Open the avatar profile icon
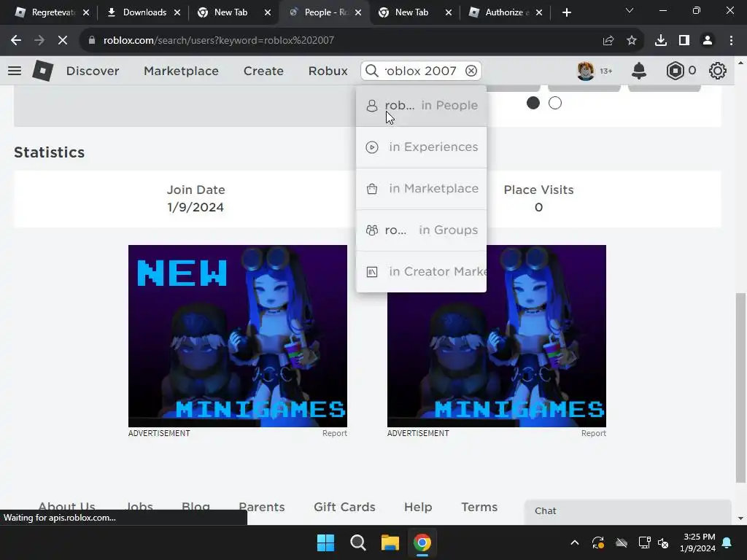Viewport: 747px width, 560px height. click(x=586, y=71)
